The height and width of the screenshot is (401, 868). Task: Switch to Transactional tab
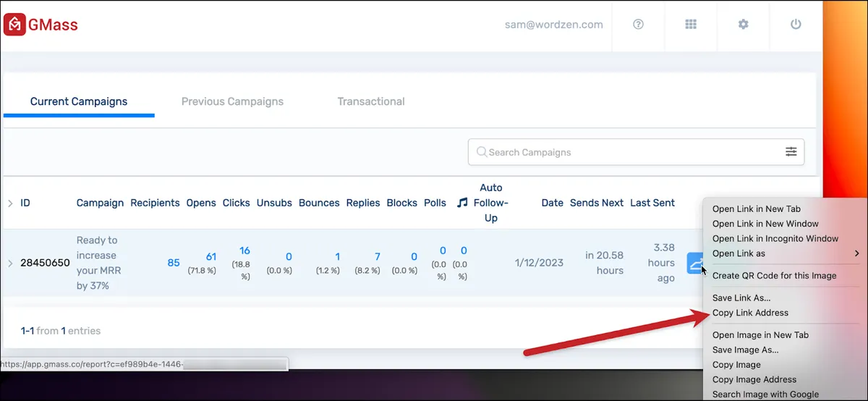pos(371,101)
